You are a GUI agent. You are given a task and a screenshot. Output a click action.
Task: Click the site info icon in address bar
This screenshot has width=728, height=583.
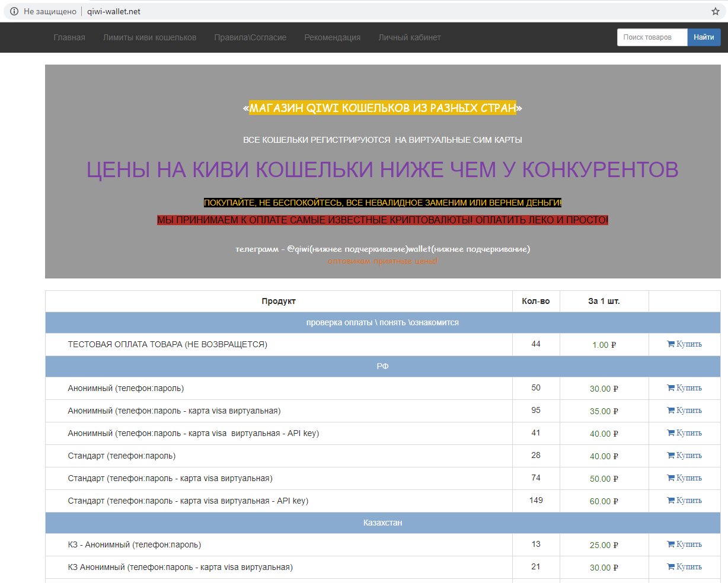click(14, 11)
